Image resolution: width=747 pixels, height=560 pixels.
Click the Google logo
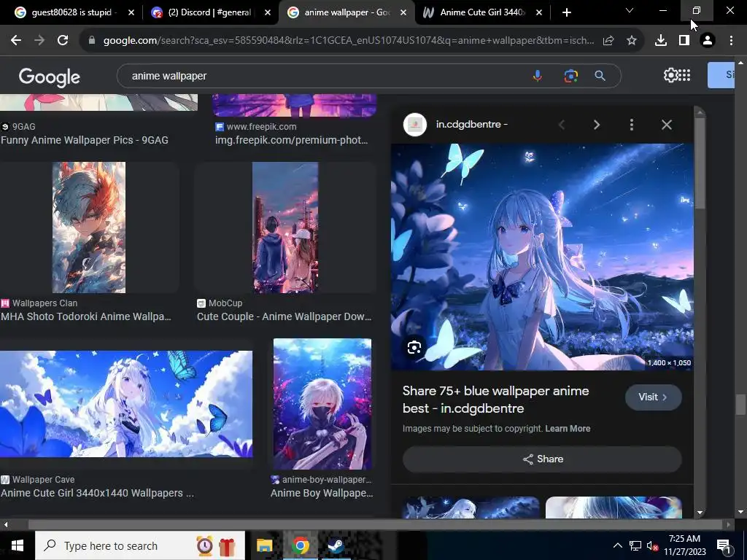pos(50,76)
